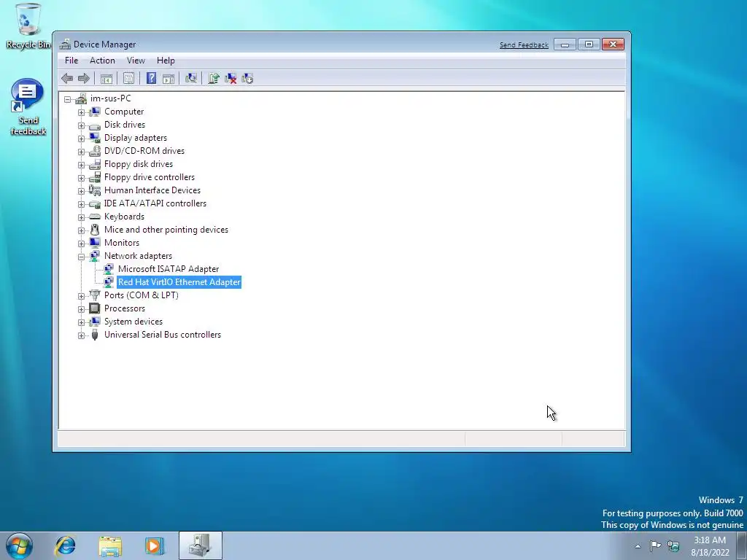The width and height of the screenshot is (747, 560).
Task: Open the Action menu
Action: (x=102, y=61)
